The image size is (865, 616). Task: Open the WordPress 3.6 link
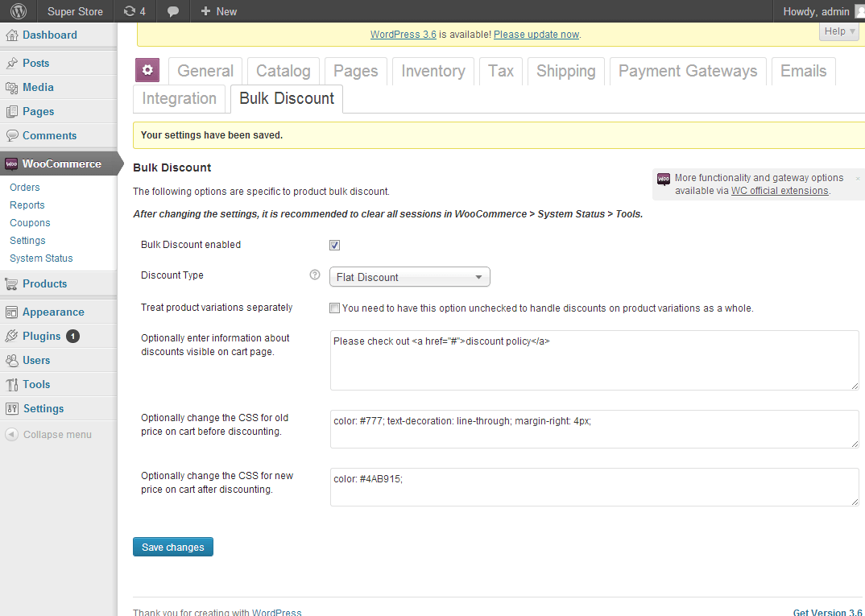[x=404, y=34]
